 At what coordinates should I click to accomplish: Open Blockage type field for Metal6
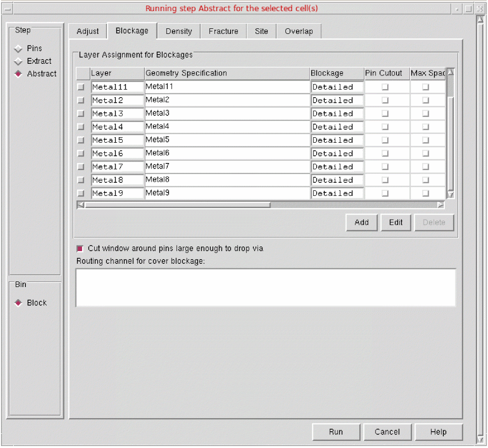click(x=337, y=153)
